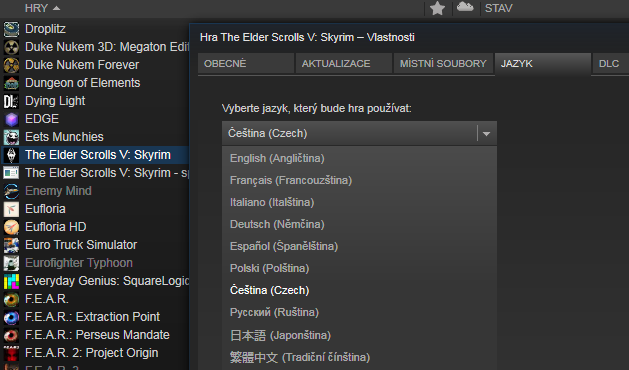Click the Everyday Genius SquareLogic colorful icon
The width and height of the screenshot is (629, 370).
point(11,281)
